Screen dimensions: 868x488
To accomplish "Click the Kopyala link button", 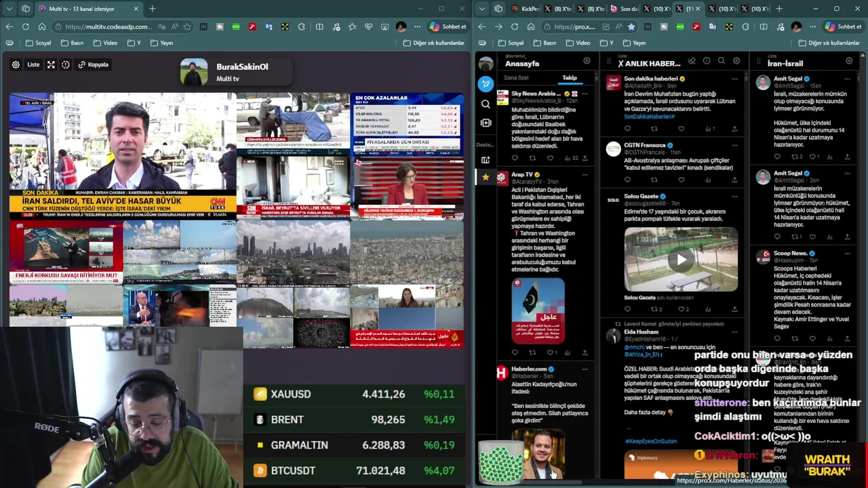I will pos(94,64).
